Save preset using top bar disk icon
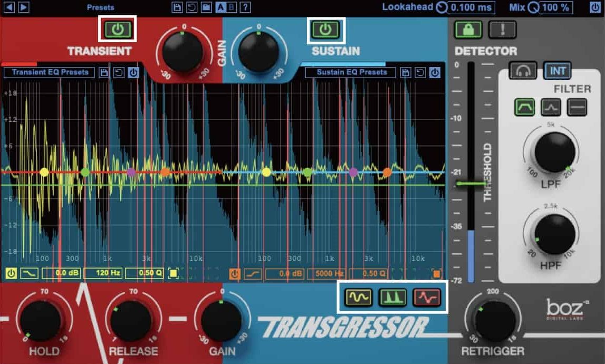Image resolution: width=605 pixels, height=364 pixels. coord(177,7)
